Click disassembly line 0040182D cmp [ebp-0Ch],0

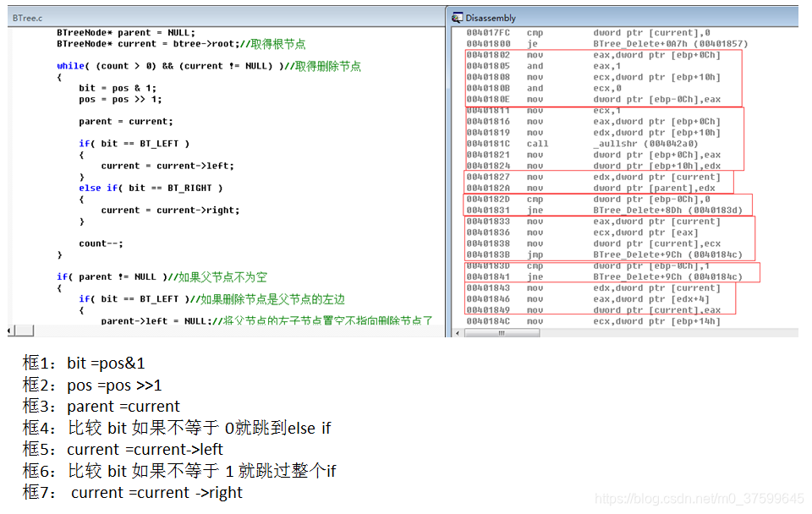point(589,200)
